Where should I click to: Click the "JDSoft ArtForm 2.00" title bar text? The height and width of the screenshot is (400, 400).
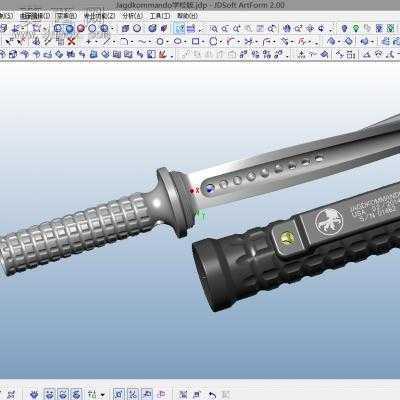[246, 5]
